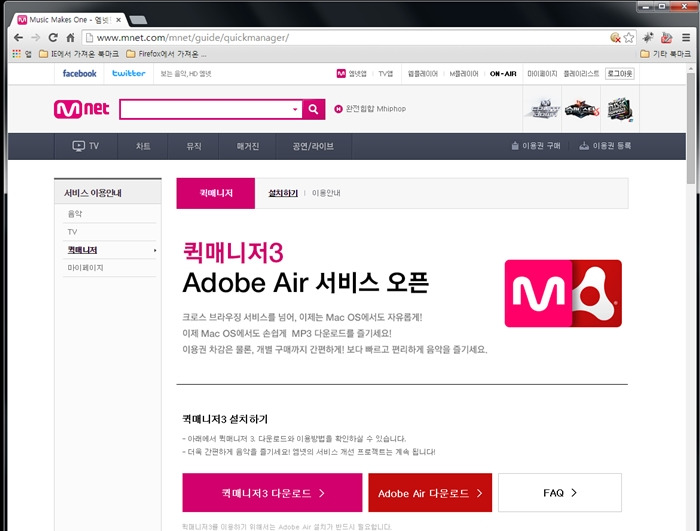
Task: Open the middle program thumbnail in header
Action: coord(581,109)
